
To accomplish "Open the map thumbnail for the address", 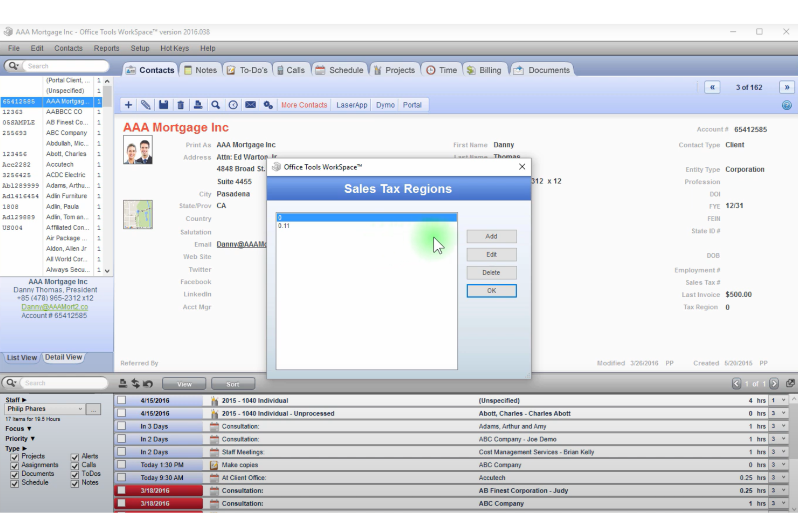I will coord(138,215).
